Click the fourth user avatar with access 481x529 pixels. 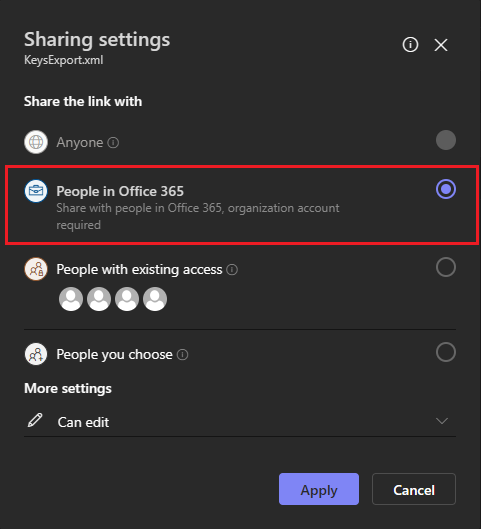coord(155,299)
